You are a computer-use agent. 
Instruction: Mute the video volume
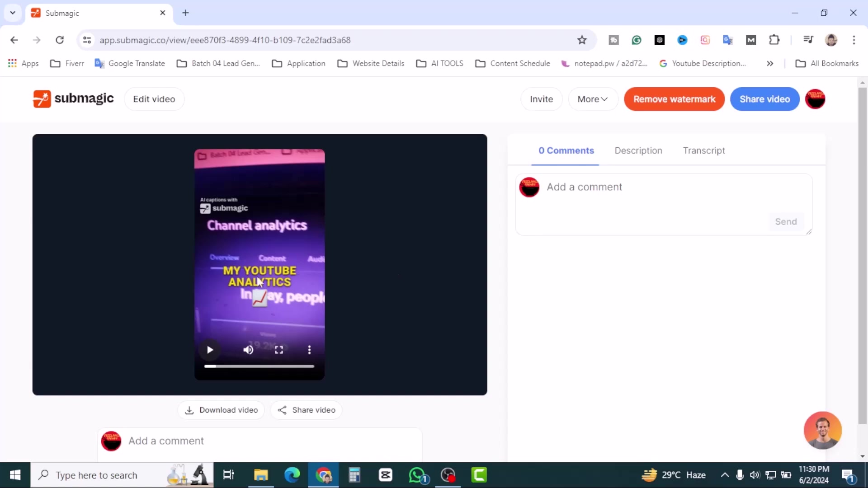(x=248, y=350)
